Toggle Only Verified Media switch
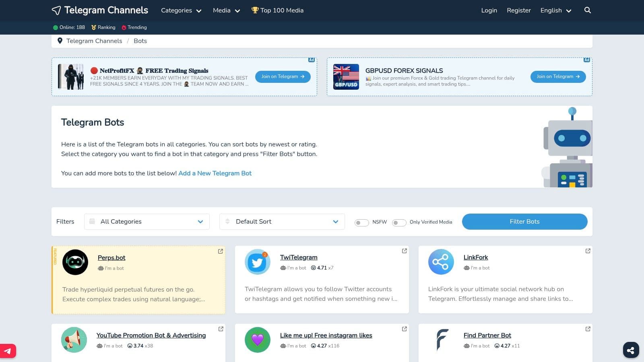 tap(399, 222)
